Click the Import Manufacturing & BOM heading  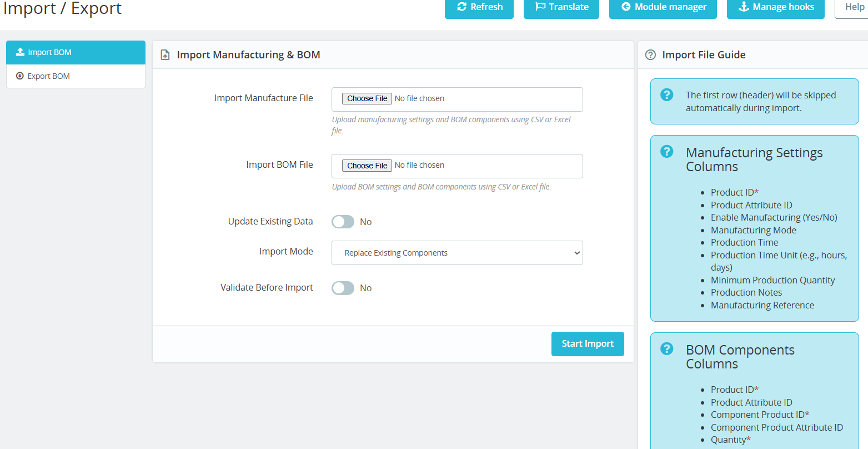tap(248, 55)
